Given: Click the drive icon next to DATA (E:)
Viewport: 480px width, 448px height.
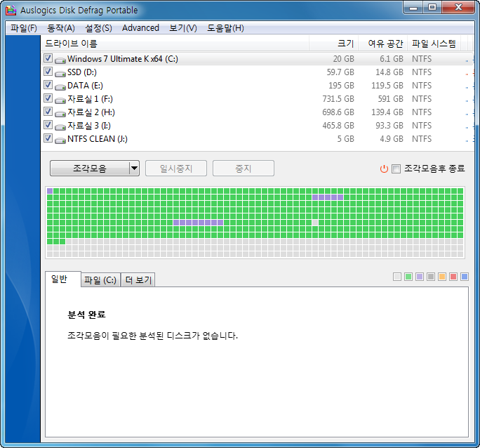Looking at the screenshot, I should tap(60, 87).
